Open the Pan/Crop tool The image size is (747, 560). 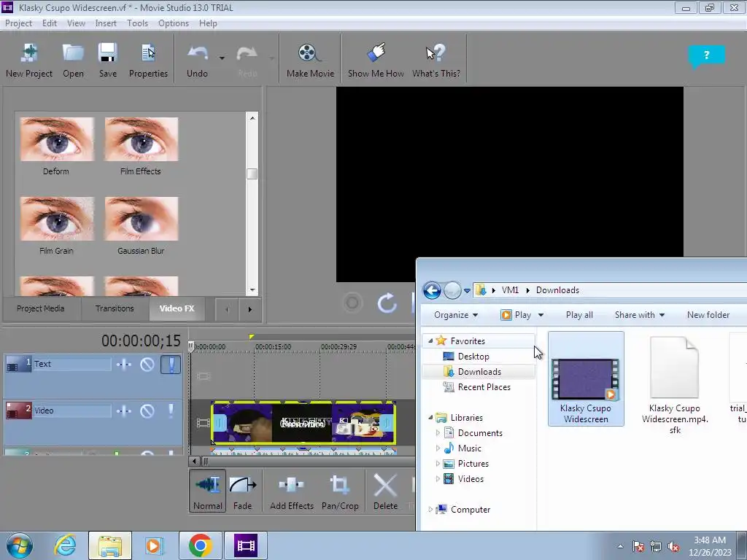pyautogui.click(x=340, y=491)
